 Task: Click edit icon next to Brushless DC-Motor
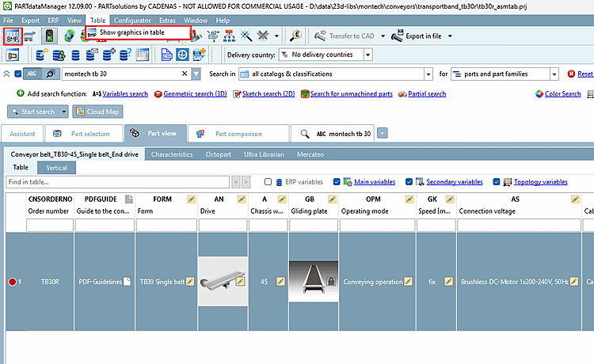point(574,282)
